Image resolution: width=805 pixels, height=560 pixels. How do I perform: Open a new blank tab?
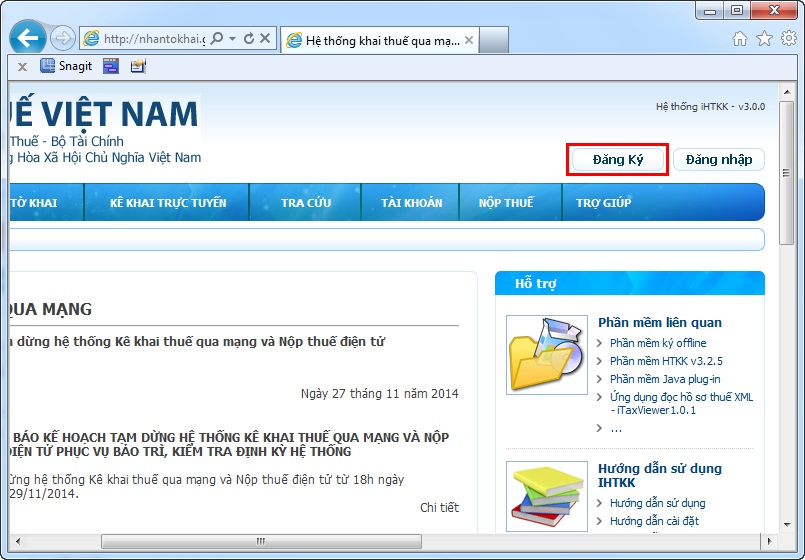coord(493,40)
